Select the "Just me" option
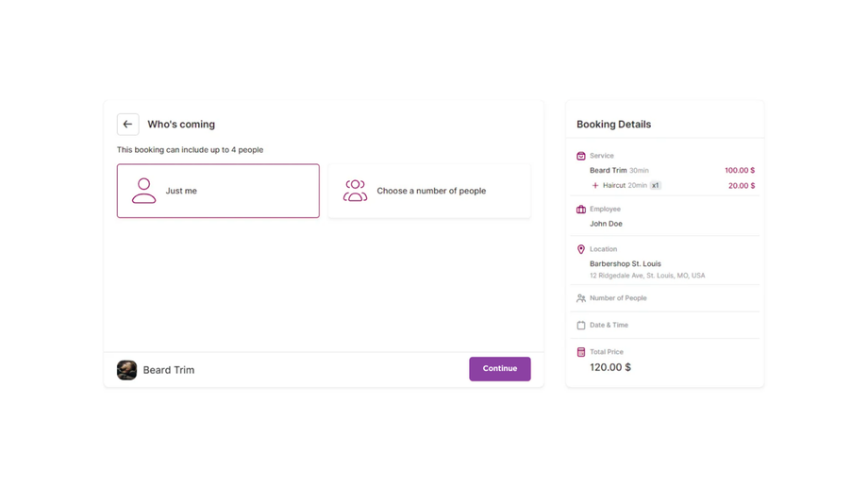The image size is (868, 488). 218,191
